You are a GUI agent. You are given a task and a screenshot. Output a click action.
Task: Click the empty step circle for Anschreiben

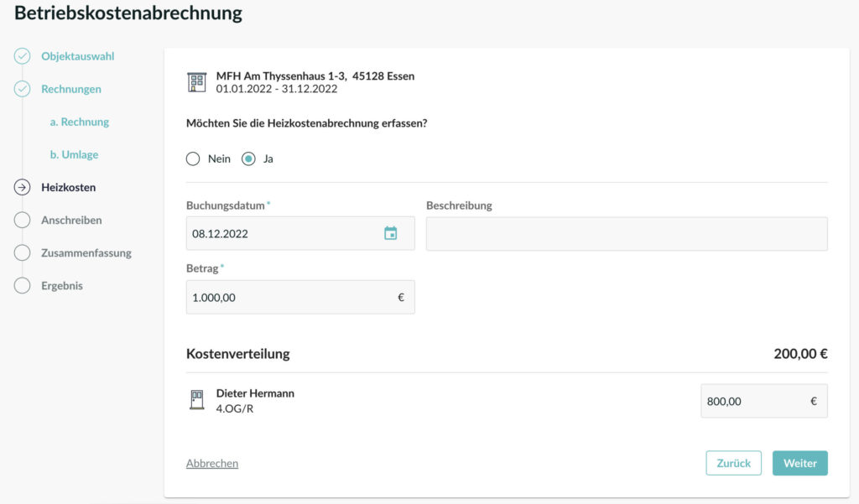[x=23, y=221]
